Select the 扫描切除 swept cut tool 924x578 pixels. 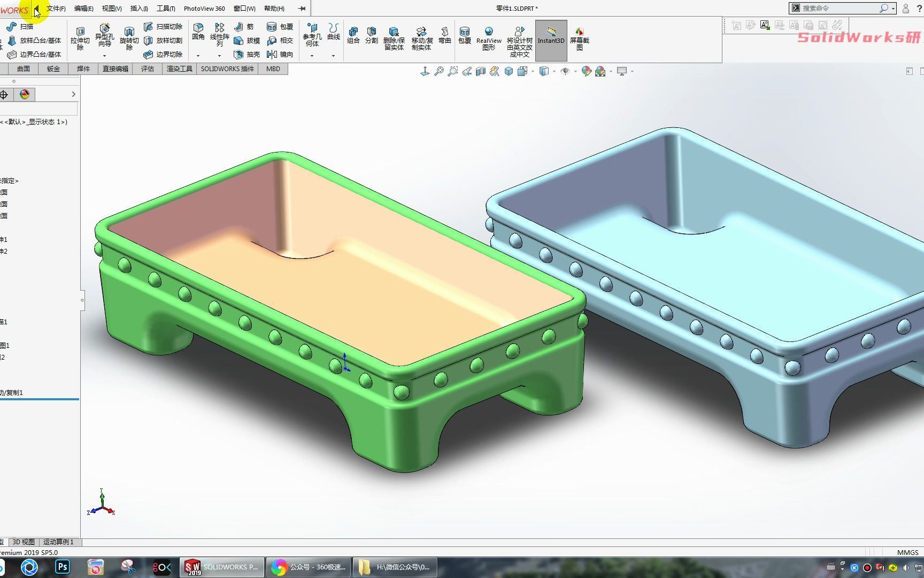point(163,26)
